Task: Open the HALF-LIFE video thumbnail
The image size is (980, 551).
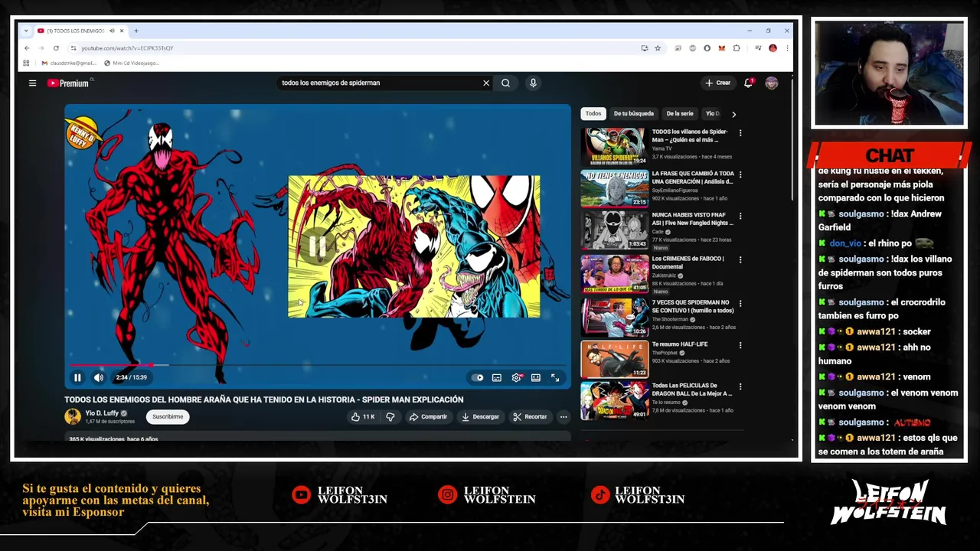Action: coord(614,359)
